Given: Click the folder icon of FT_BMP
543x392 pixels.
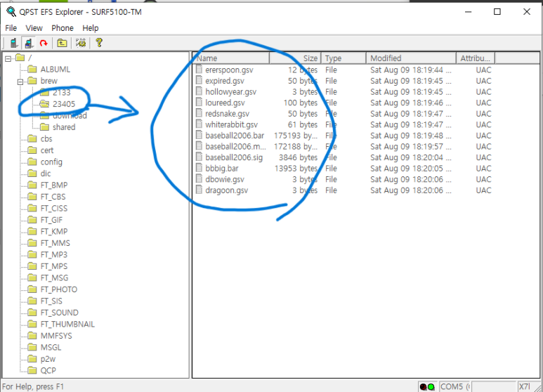Looking at the screenshot, I should pyautogui.click(x=32, y=185).
